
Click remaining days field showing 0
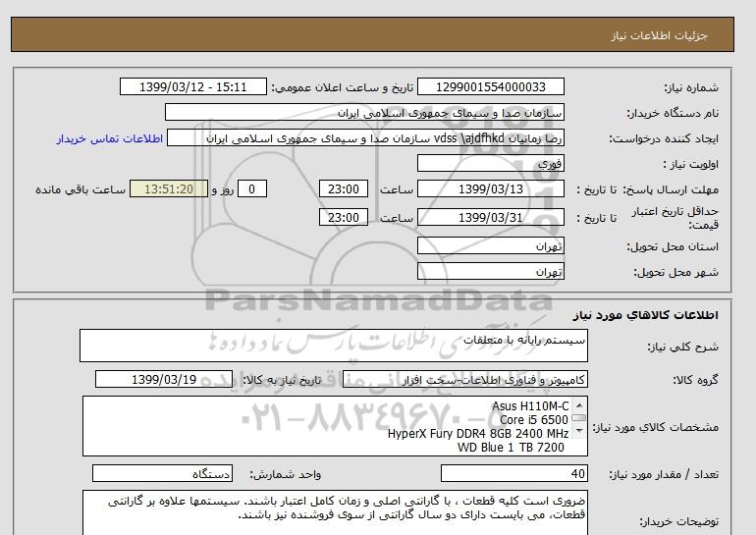click(251, 189)
